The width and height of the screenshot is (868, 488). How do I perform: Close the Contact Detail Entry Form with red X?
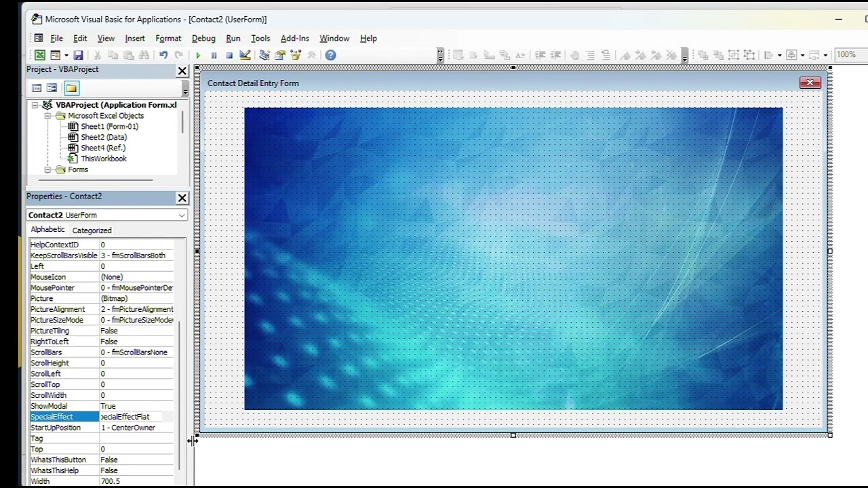point(810,83)
